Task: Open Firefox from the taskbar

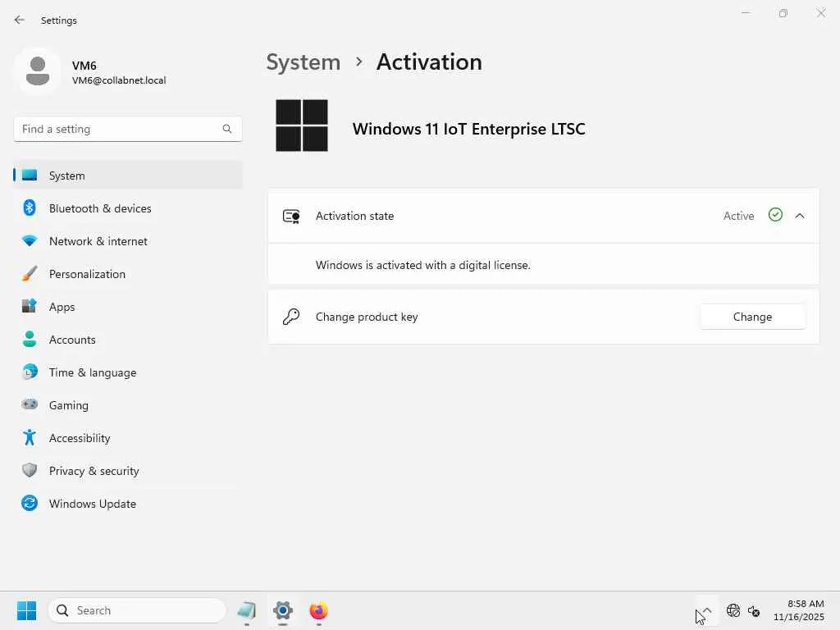Action: pos(319,610)
